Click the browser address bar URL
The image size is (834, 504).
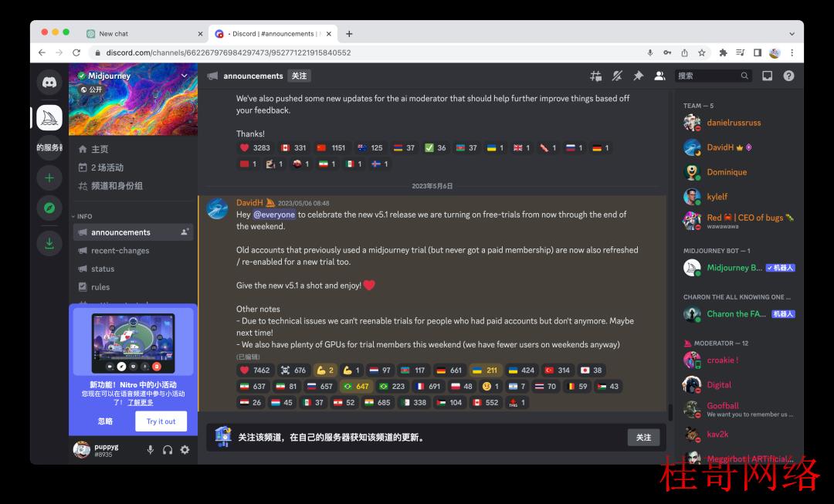[228, 52]
